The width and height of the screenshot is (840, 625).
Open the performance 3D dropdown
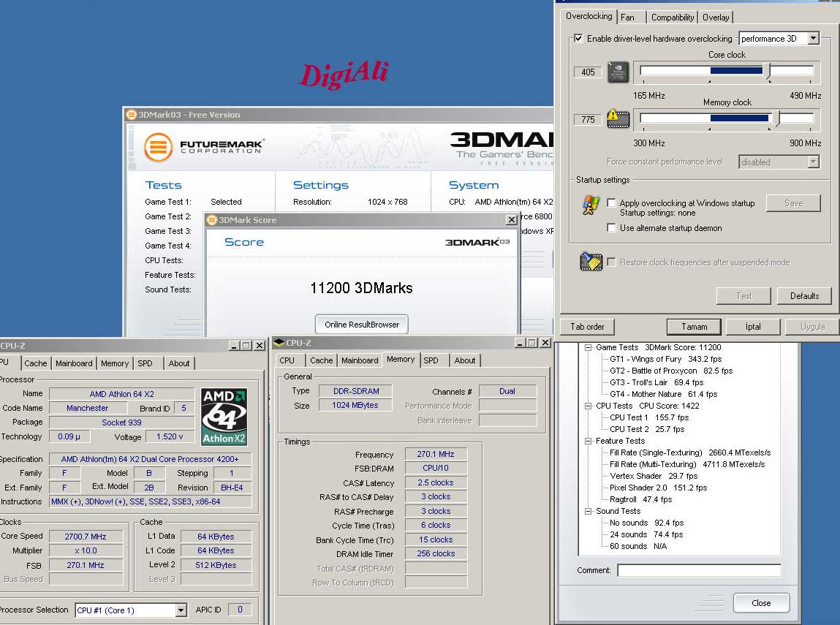click(x=814, y=38)
